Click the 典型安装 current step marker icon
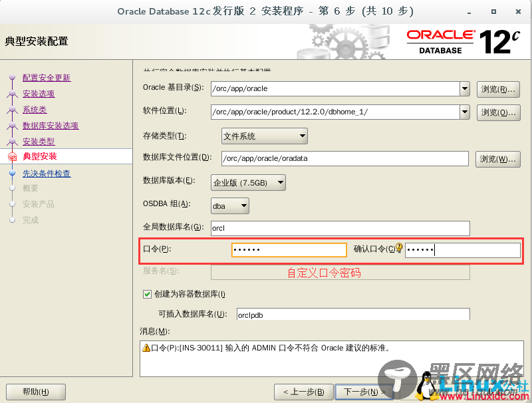Image resolution: width=532 pixels, height=403 pixels. (x=13, y=157)
